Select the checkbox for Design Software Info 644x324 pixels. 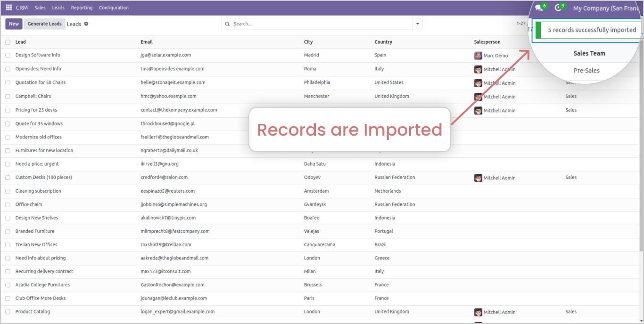7,55
